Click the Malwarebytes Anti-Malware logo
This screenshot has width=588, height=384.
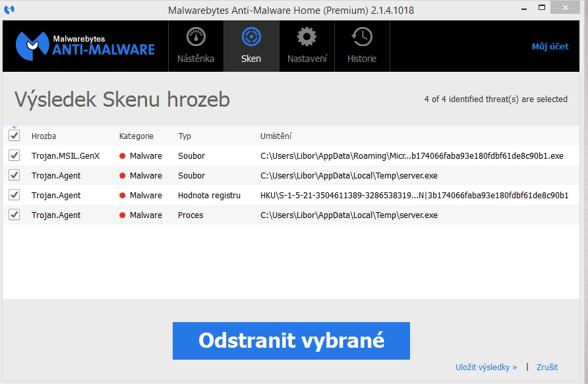(x=85, y=46)
